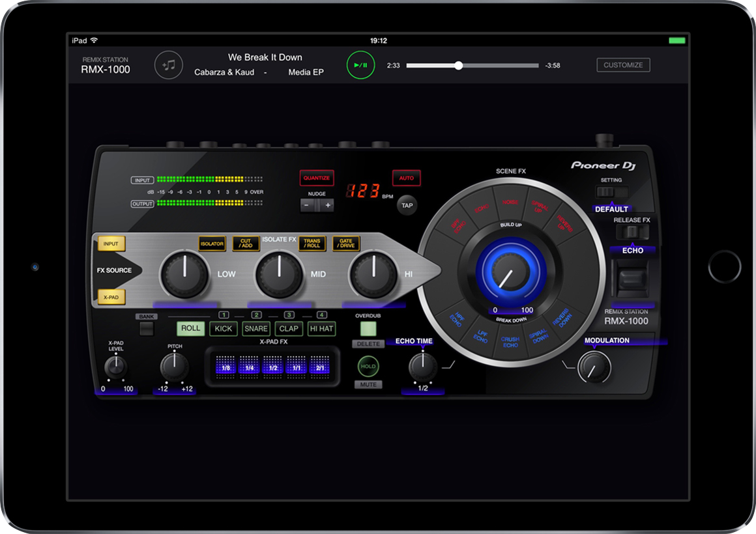
Task: Open the CUSTOMIZE button
Action: point(623,65)
